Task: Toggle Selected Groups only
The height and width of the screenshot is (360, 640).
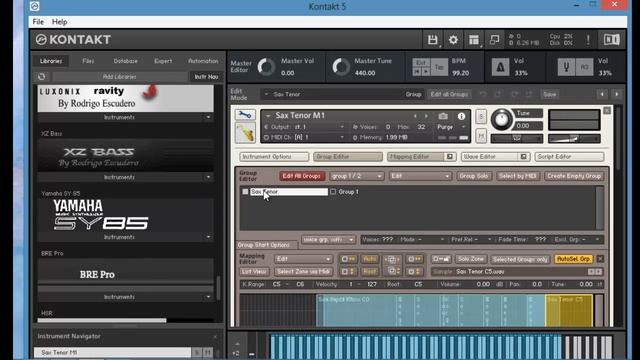Action: 520,259
